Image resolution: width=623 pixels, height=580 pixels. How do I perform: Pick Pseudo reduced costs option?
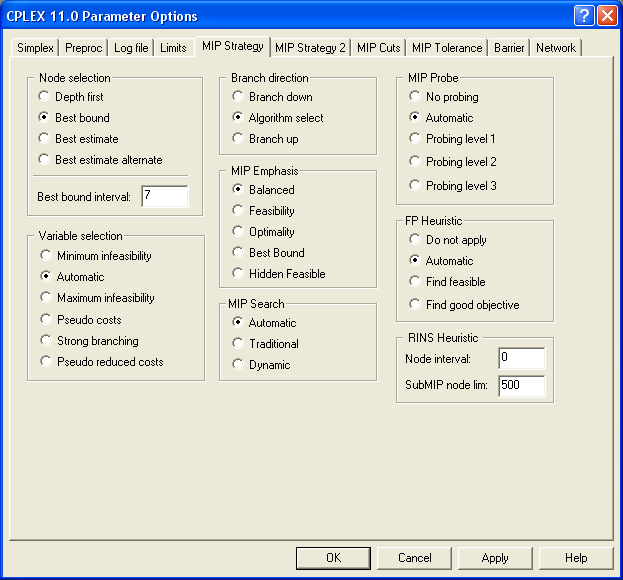pos(102,362)
